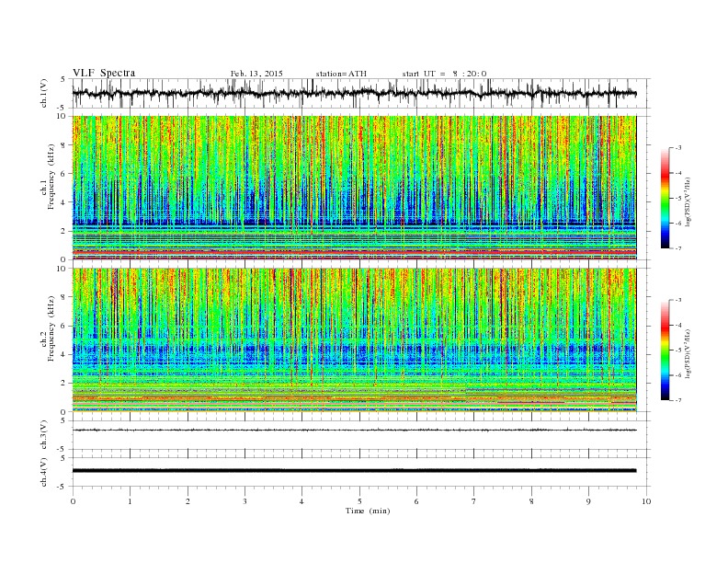The image size is (728, 563).
Task: Click the "8" kHz tick of ch.1 spectrogram
Action: click(x=64, y=145)
